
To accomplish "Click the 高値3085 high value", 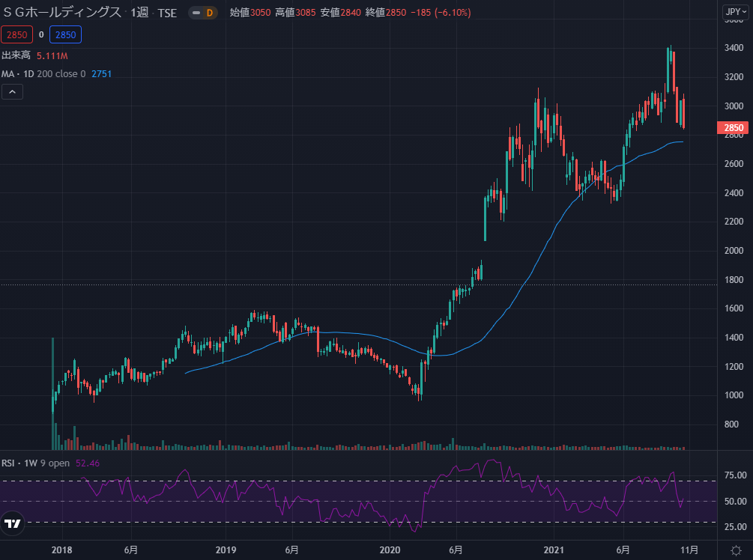I will pos(295,13).
